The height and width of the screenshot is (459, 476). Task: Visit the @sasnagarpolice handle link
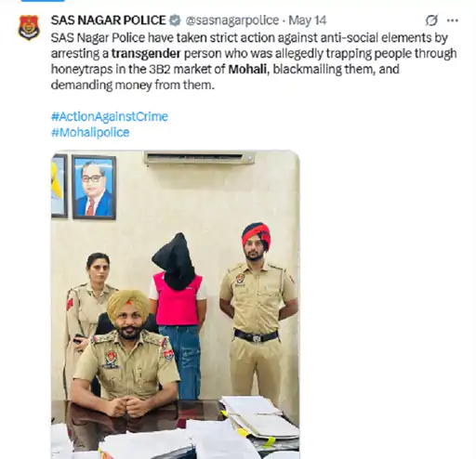(x=232, y=20)
